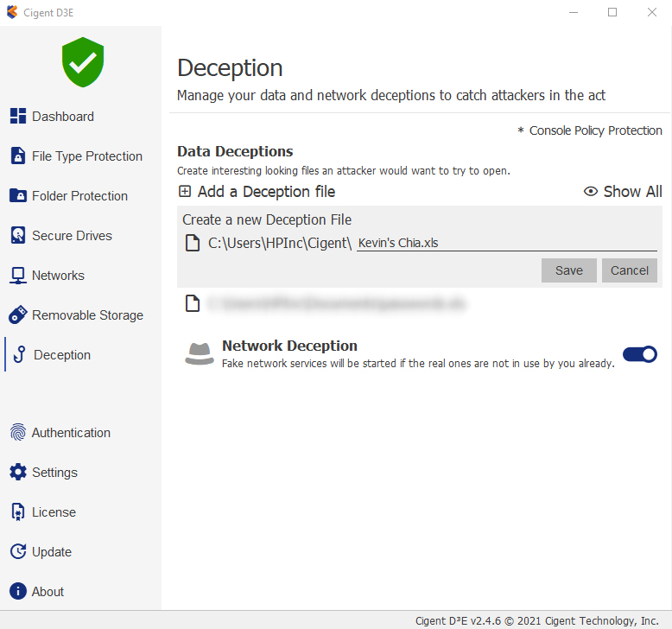Click the Network Deception heading
Screen dimensions: 672x629
(x=289, y=346)
